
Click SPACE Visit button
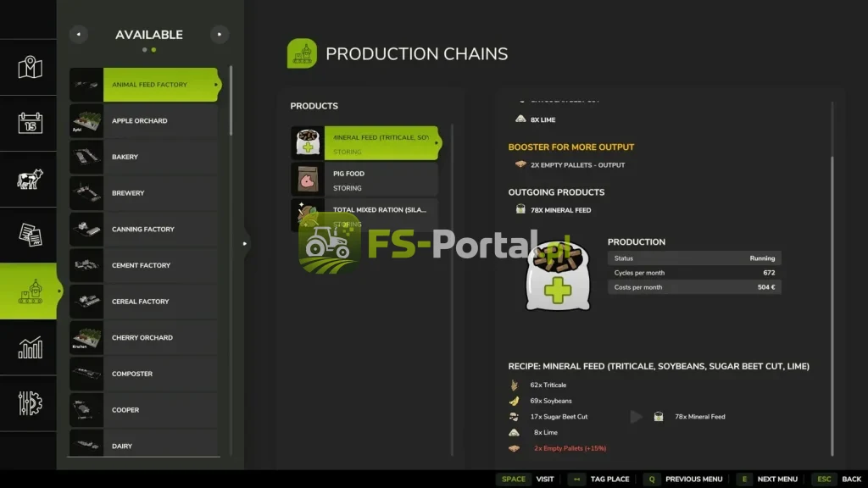(x=526, y=480)
